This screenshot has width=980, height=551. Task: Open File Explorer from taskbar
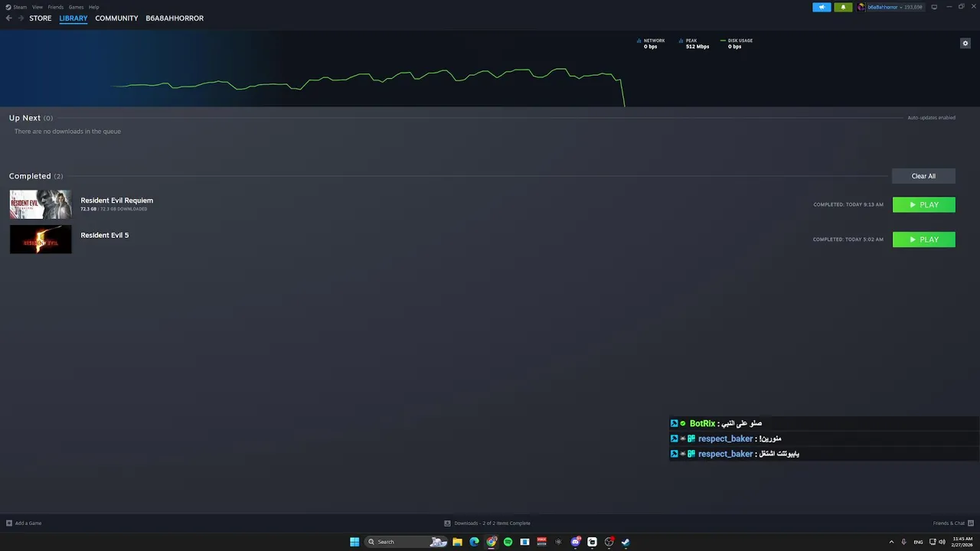[457, 542]
